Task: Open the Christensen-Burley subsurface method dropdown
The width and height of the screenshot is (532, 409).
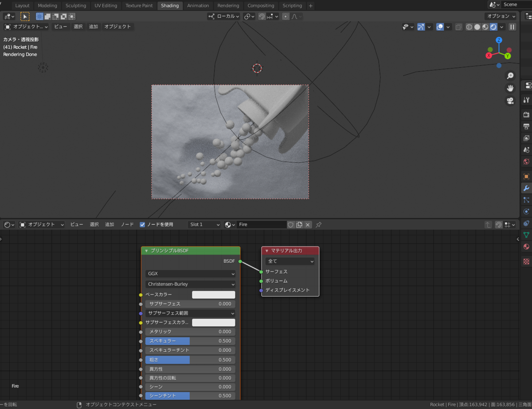Action: click(191, 284)
